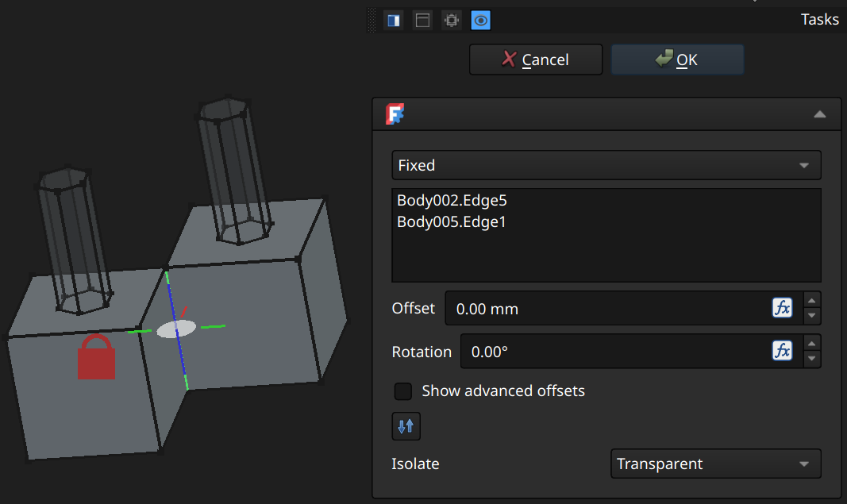Cancel the joint creation
This screenshot has width=847, height=504.
pos(536,60)
